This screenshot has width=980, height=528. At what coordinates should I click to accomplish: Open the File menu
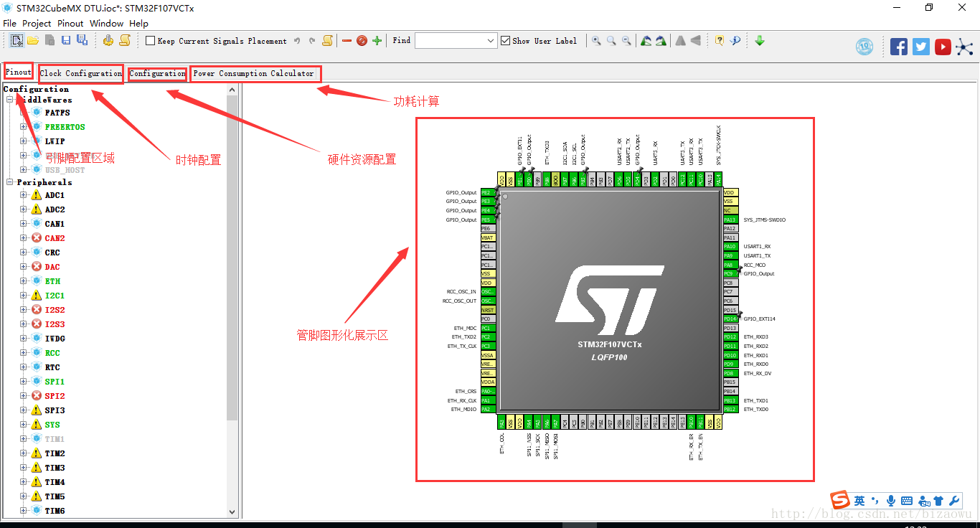tap(10, 24)
